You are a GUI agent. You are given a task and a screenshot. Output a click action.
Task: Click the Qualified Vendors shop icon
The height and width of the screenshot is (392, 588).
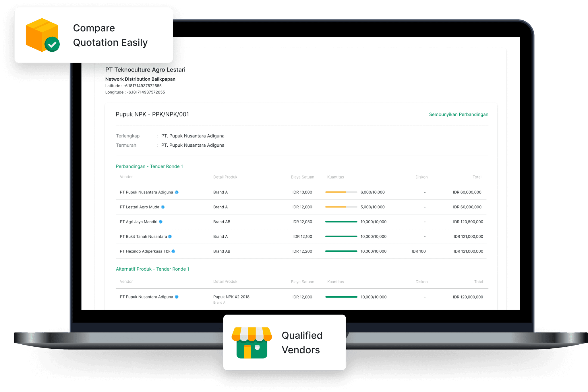(252, 343)
